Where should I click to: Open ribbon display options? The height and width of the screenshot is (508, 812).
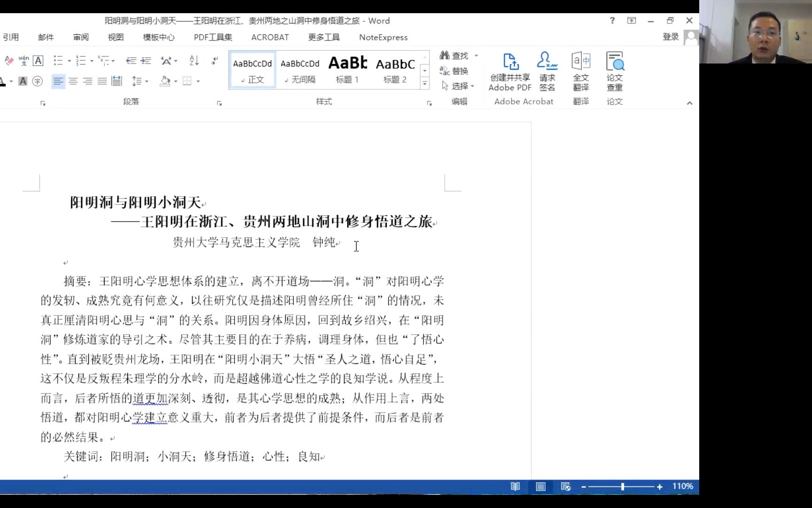(632, 21)
